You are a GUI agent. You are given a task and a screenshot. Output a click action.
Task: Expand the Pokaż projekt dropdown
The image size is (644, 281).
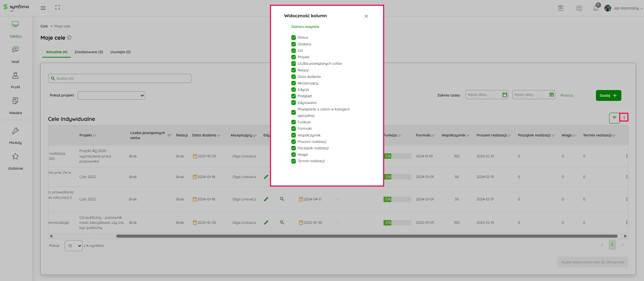pos(111,95)
